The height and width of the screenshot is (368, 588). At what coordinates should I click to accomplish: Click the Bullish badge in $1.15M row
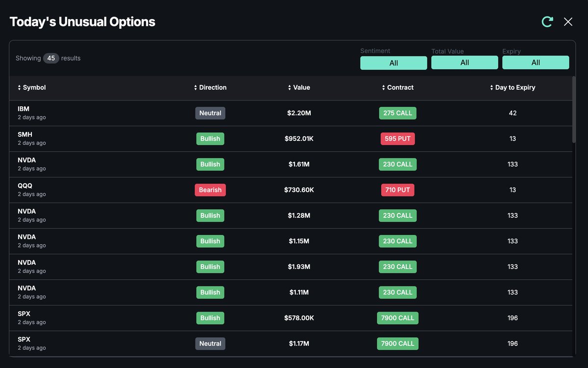click(x=210, y=241)
